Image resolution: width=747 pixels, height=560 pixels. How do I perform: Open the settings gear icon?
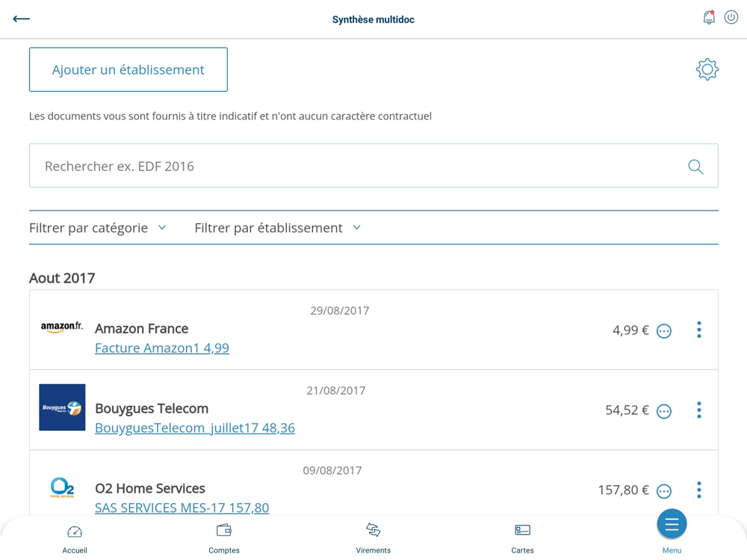point(707,69)
